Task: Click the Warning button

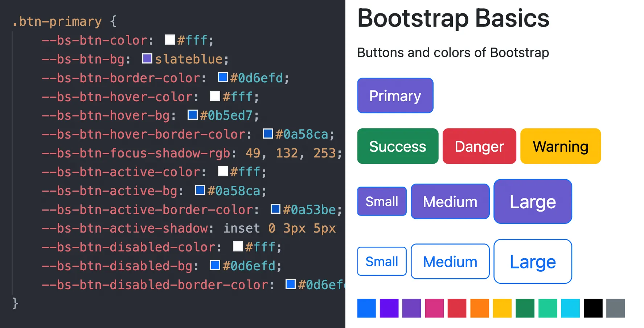Action: 560,146
